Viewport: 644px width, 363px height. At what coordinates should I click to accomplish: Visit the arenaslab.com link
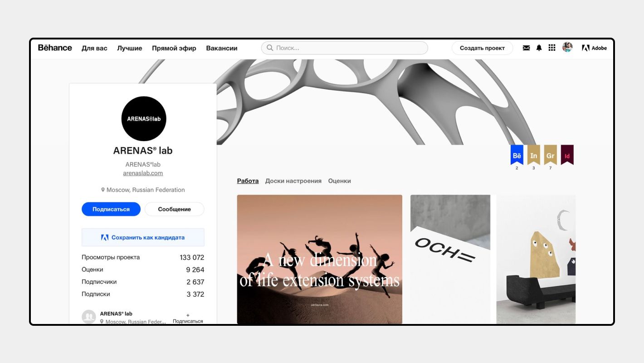pyautogui.click(x=143, y=173)
